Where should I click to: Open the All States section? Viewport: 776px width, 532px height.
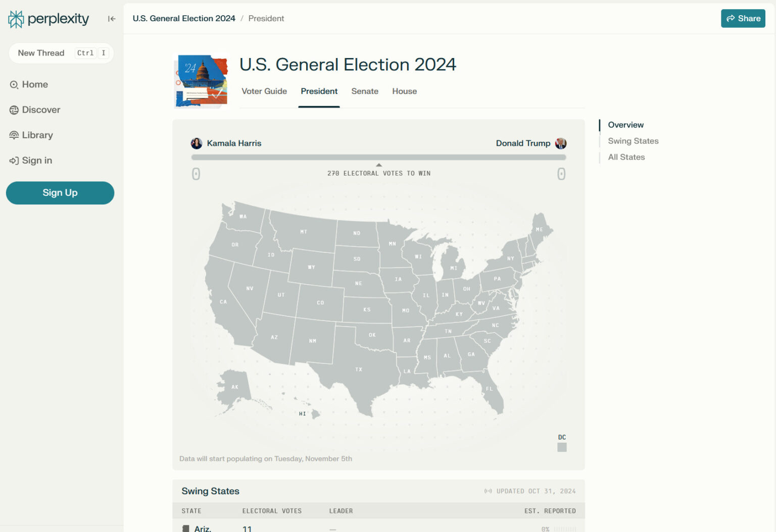[x=626, y=157]
